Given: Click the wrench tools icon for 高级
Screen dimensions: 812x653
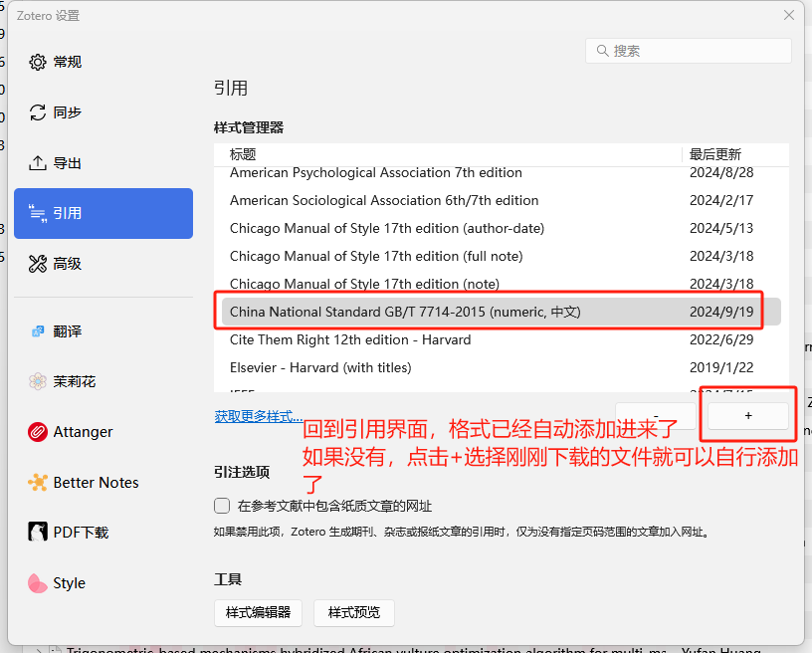Looking at the screenshot, I should pos(37,264).
